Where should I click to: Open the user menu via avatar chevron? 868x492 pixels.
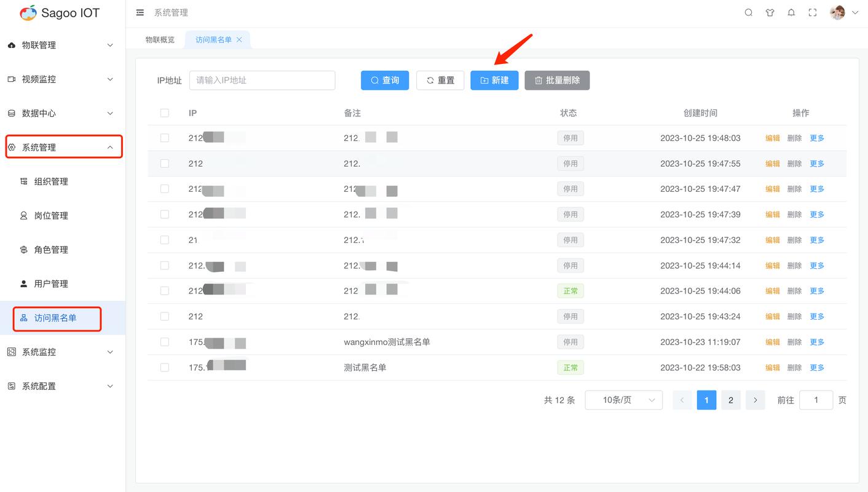click(x=855, y=12)
